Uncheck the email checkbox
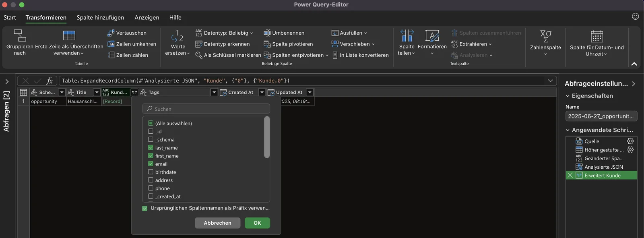The width and height of the screenshot is (644, 238). click(151, 163)
